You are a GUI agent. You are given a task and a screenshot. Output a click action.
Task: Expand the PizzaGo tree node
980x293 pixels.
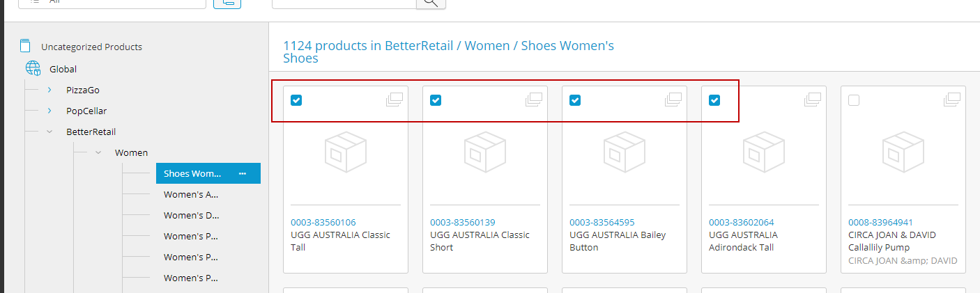49,90
